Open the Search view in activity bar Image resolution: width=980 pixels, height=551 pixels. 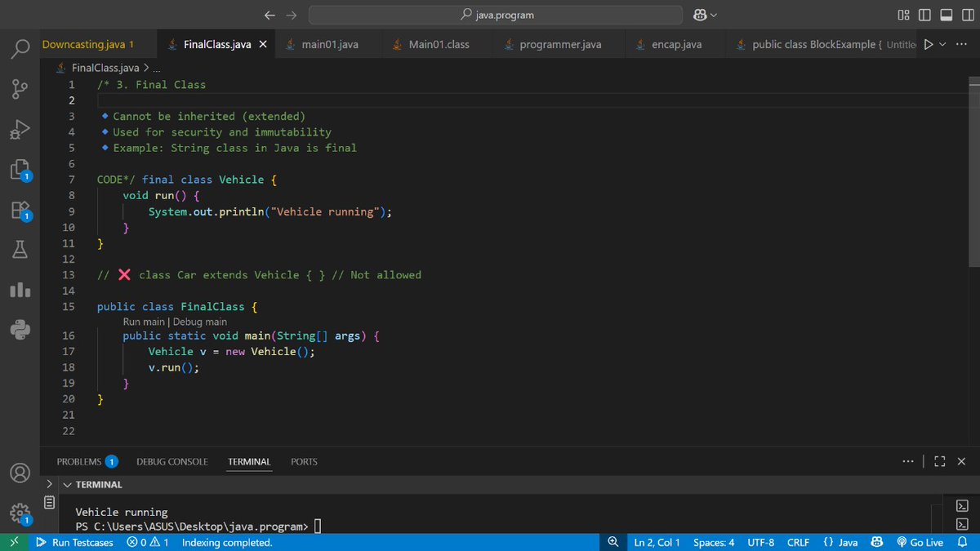point(20,48)
